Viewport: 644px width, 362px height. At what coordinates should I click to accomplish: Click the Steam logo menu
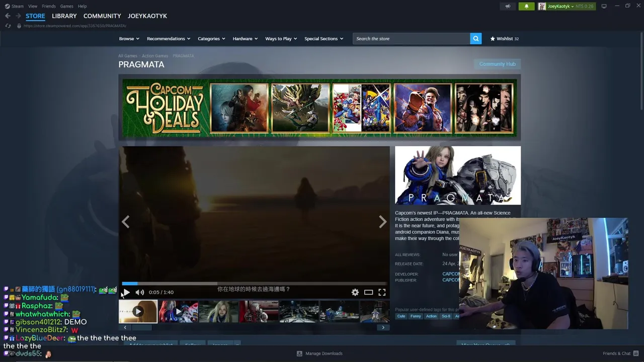(x=14, y=6)
